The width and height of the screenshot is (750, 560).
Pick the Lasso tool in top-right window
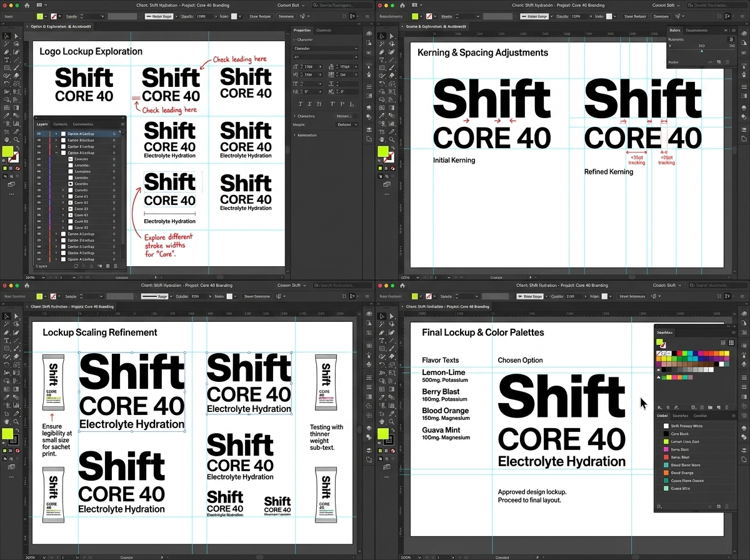[391, 44]
